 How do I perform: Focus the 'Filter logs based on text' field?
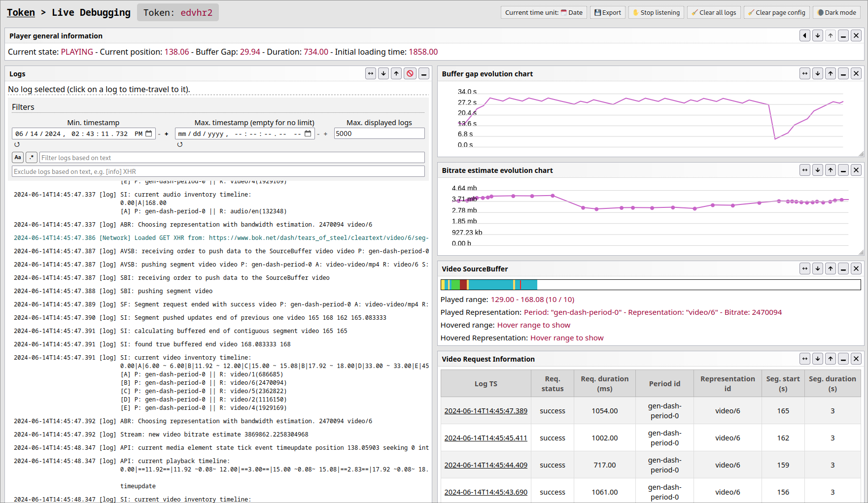pyautogui.click(x=232, y=158)
